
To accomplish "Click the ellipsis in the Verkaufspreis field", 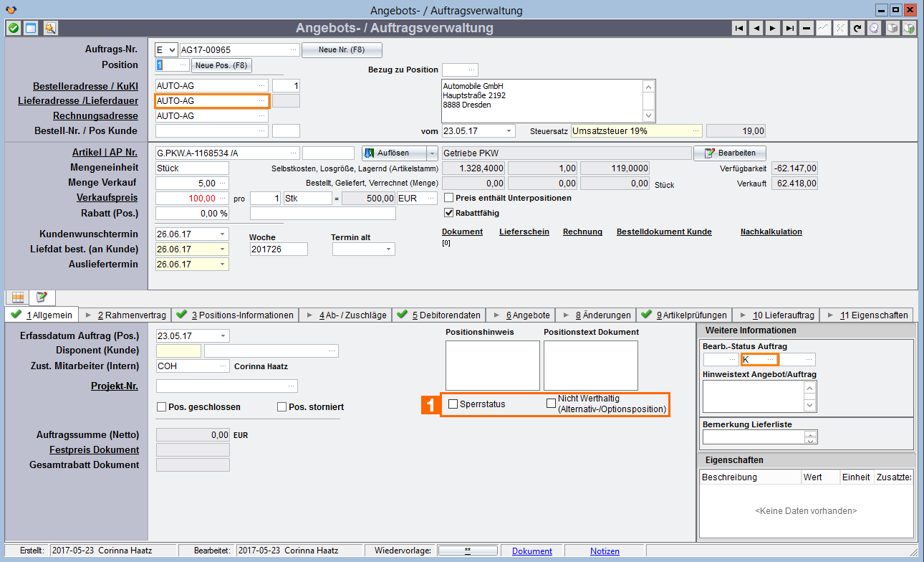I will tap(223, 198).
